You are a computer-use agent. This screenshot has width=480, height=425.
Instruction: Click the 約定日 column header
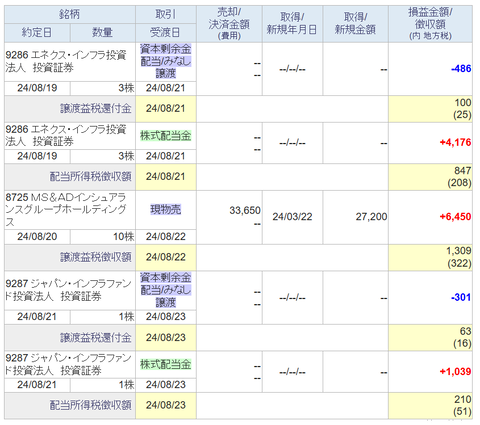coord(37,33)
